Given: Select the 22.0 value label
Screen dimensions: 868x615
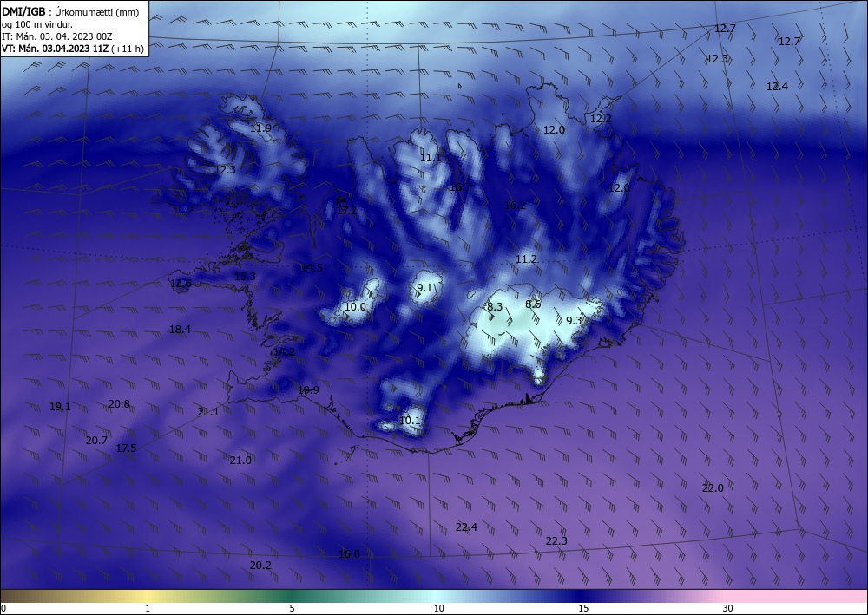Looking at the screenshot, I should click(x=713, y=487).
